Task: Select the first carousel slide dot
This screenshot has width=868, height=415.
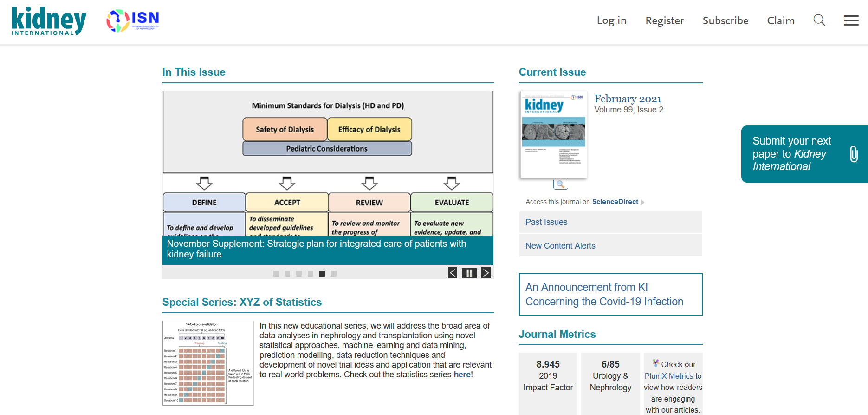Action: pyautogui.click(x=276, y=274)
